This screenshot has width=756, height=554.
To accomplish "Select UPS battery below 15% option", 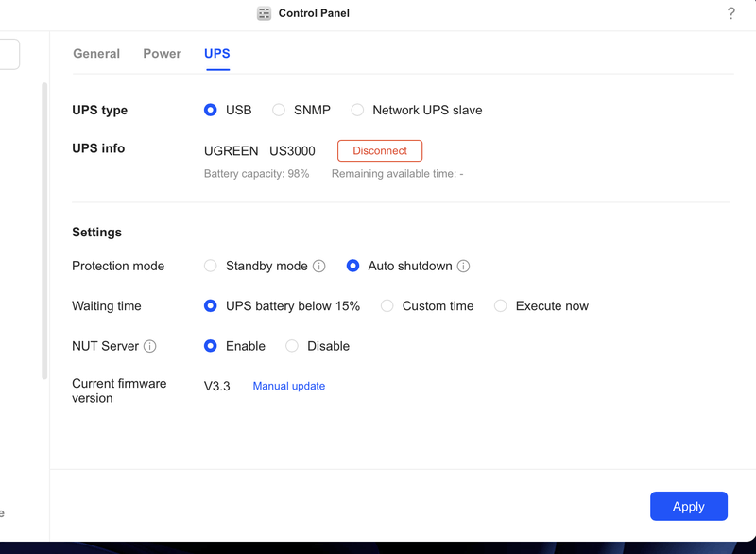I will click(x=211, y=306).
